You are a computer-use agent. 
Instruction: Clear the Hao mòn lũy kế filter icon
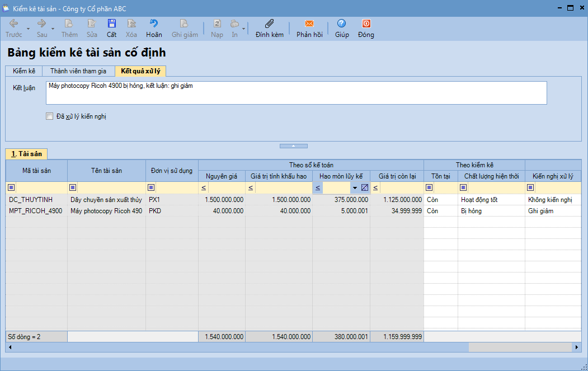[365, 187]
